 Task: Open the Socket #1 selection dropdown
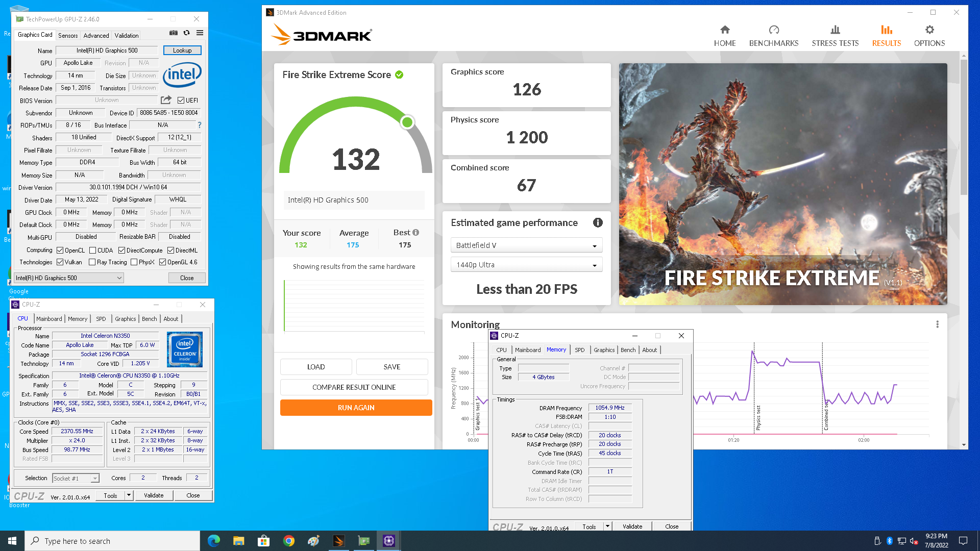(x=76, y=479)
